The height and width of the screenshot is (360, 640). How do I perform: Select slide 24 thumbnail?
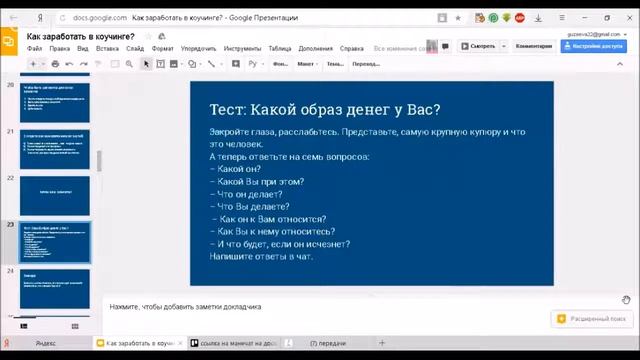click(x=55, y=289)
